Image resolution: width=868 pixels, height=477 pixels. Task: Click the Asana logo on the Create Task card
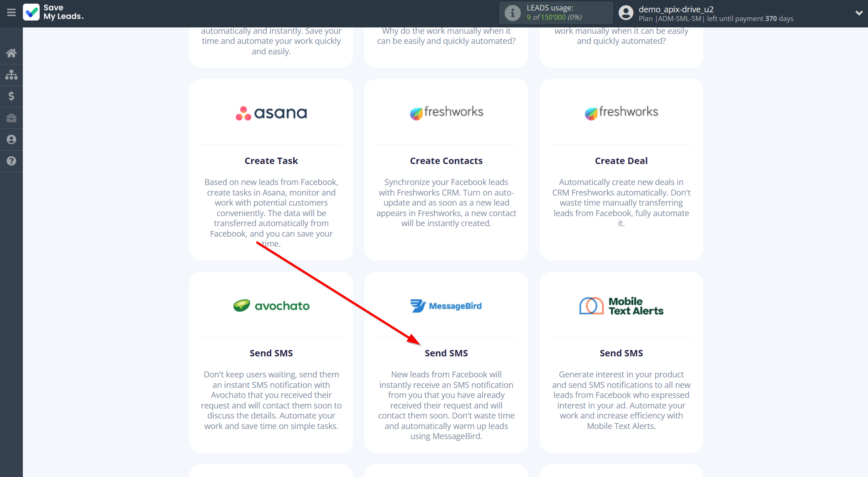coord(271,112)
